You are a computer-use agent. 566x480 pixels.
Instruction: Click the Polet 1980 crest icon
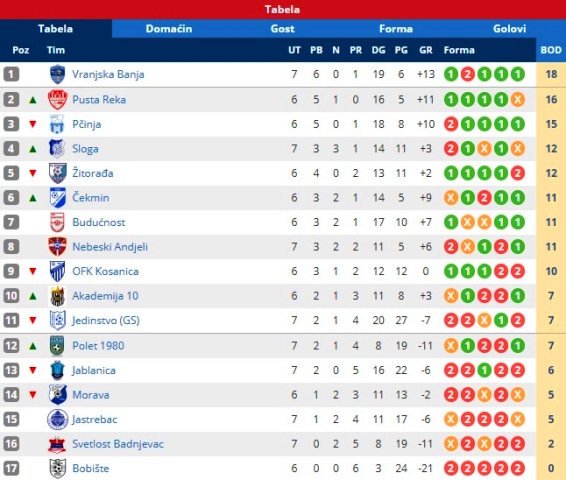click(57, 346)
